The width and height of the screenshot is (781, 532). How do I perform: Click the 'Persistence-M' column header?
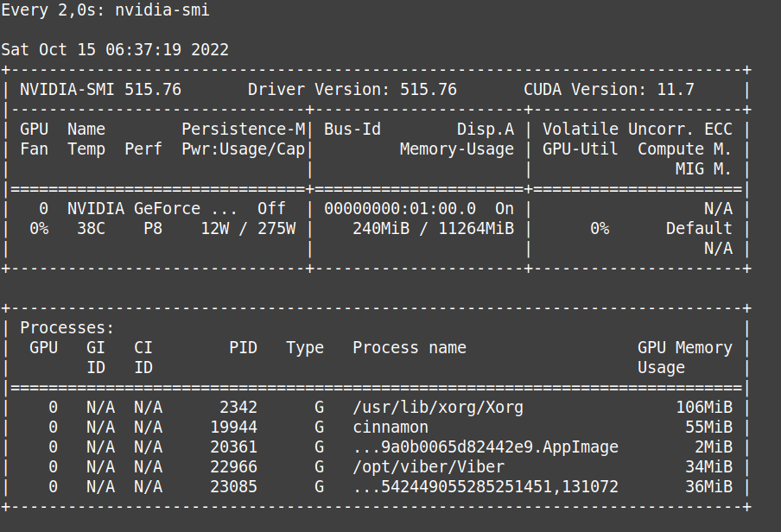(x=243, y=130)
